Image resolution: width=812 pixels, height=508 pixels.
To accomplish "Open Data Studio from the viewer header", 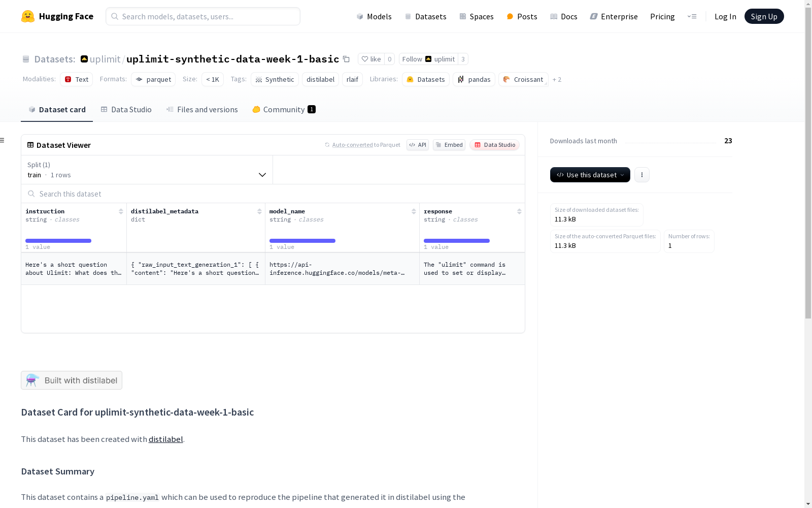I will 494,145.
